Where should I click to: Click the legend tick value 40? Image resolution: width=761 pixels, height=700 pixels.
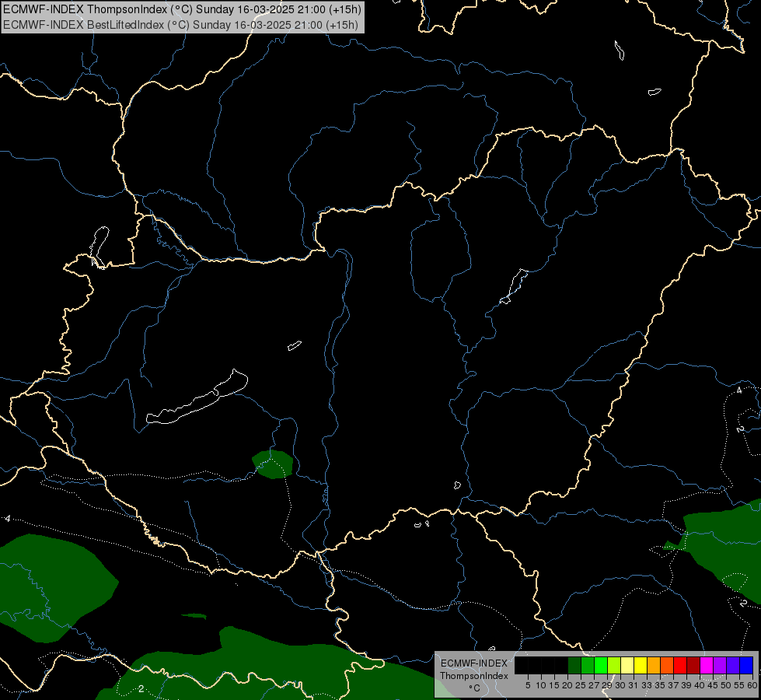699,685
